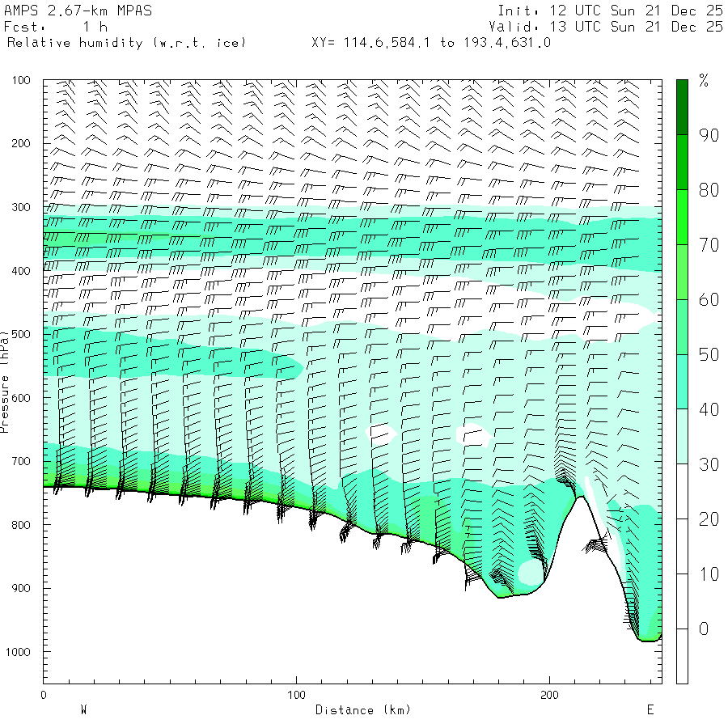The height and width of the screenshot is (728, 728).
Task: Click the 30 colorbar value label
Action: click(709, 464)
